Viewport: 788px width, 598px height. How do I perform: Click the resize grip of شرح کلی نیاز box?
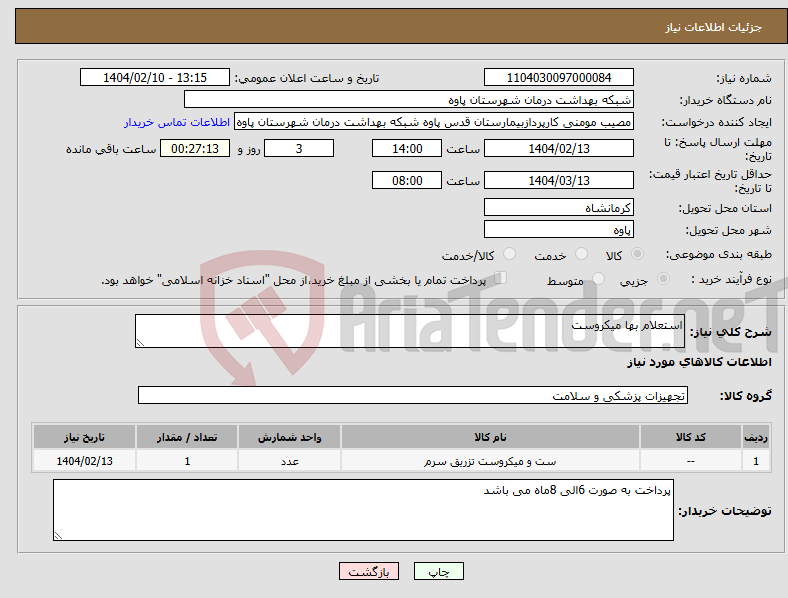pyautogui.click(x=140, y=343)
